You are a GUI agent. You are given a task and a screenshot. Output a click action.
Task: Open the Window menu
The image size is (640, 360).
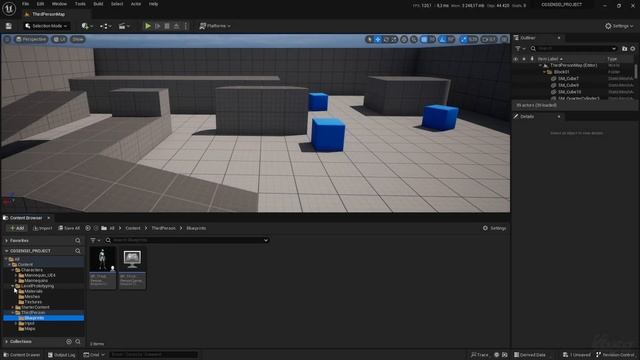(59, 4)
